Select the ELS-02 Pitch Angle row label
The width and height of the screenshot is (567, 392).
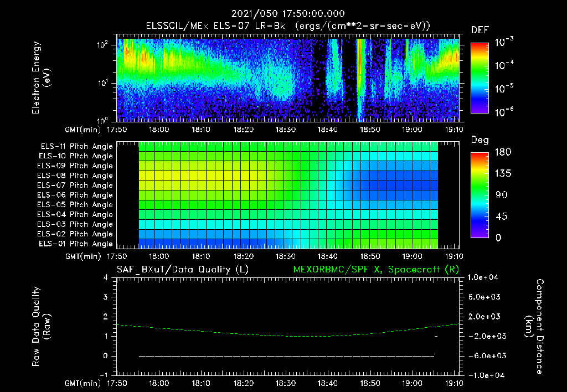pyautogui.click(x=75, y=234)
